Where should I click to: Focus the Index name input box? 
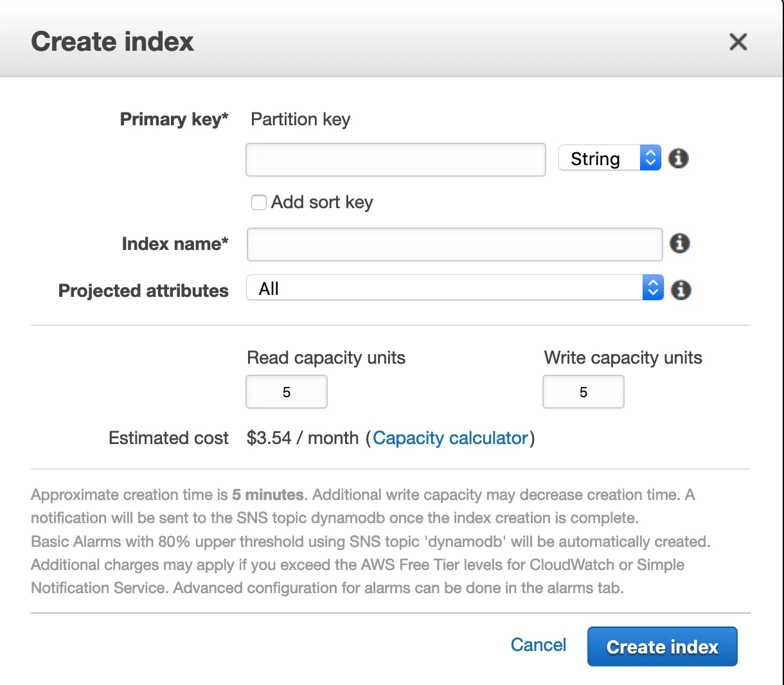[454, 244]
